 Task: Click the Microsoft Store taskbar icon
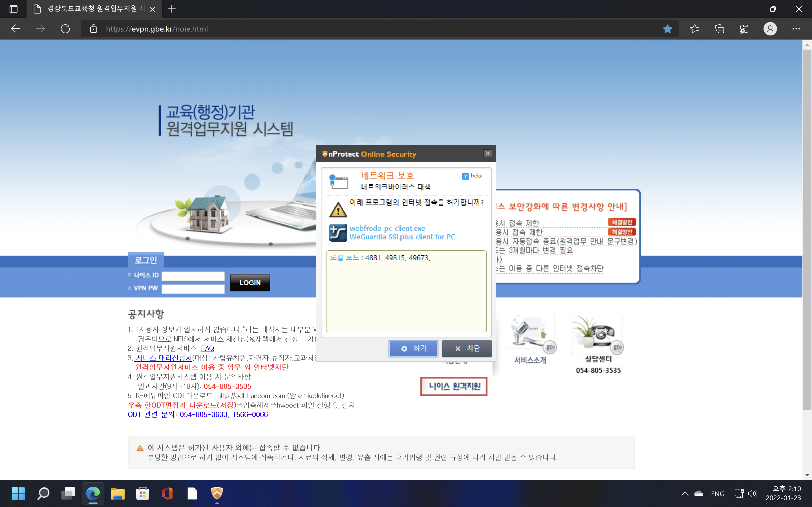pyautogui.click(x=143, y=493)
